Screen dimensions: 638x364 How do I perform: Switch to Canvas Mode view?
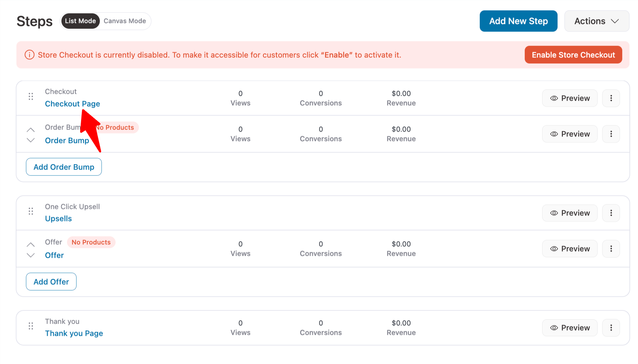[125, 21]
